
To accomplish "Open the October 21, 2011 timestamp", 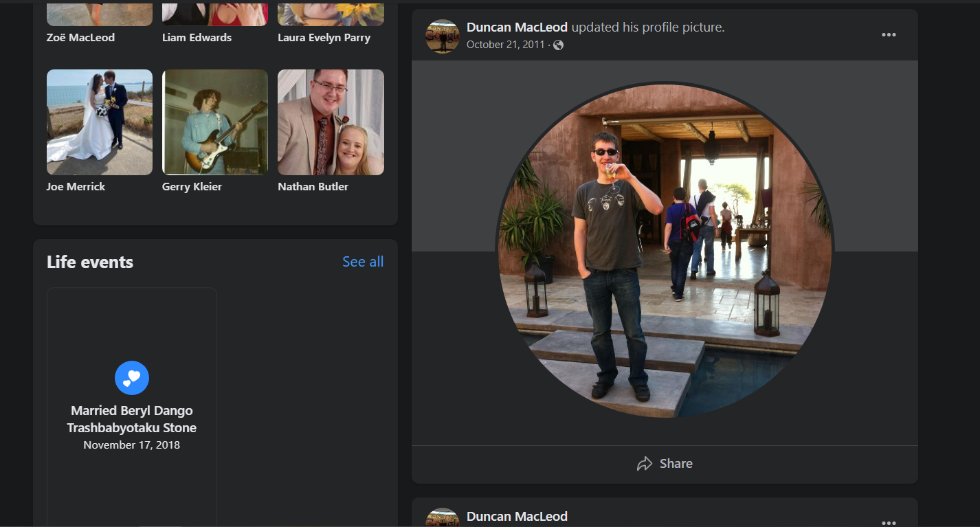I will coord(505,45).
